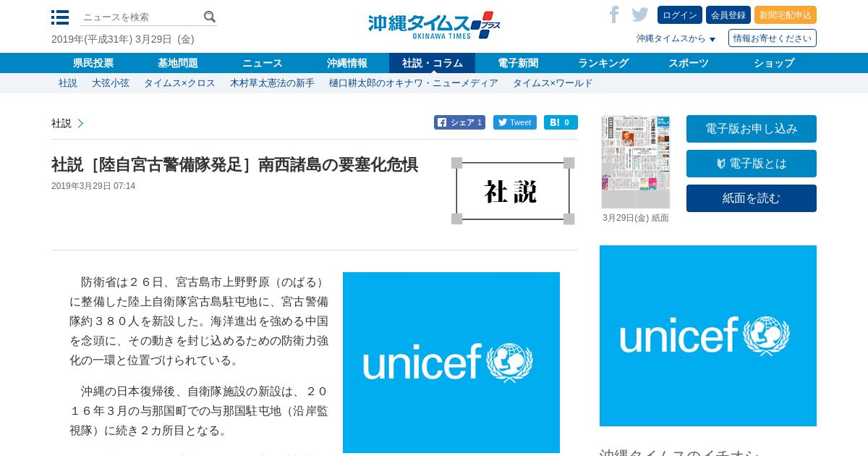The image size is (868, 456).
Task: Click the 会員登録 button
Action: coord(728,15)
